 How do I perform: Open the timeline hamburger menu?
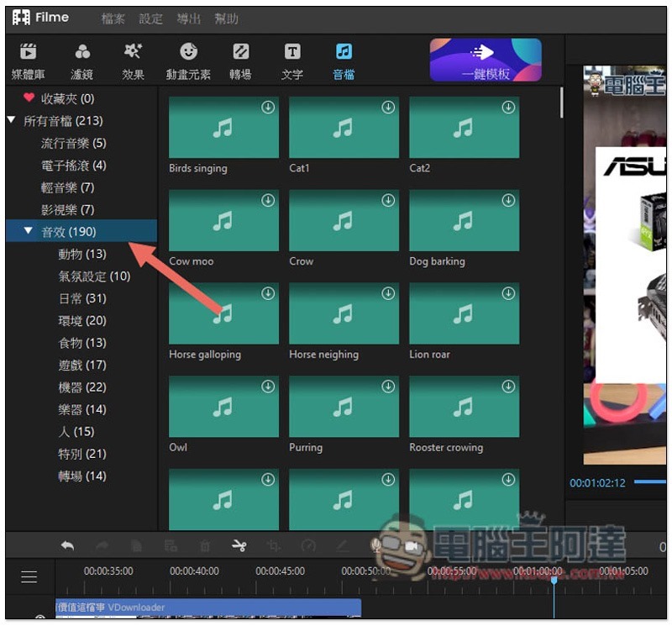29,576
